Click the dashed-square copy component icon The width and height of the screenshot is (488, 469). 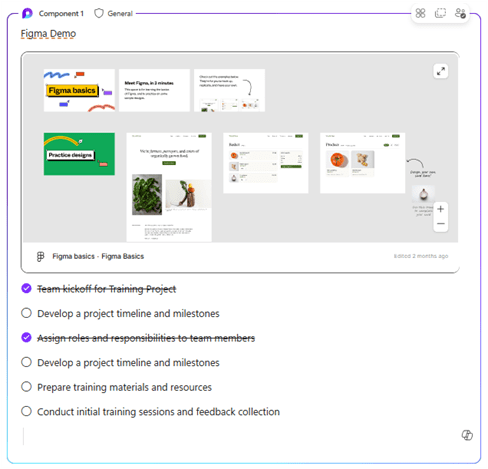click(x=440, y=13)
